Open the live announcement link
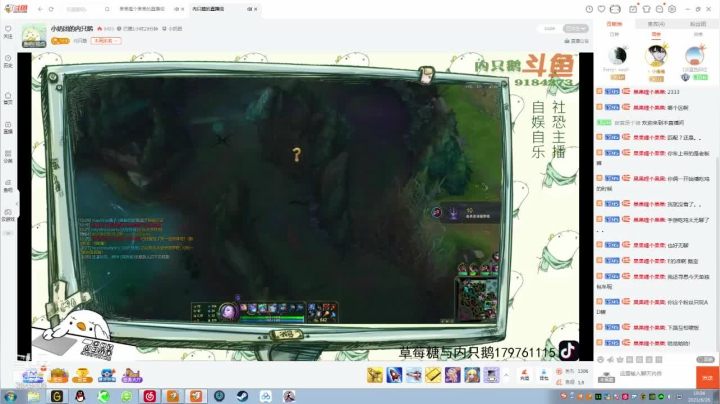 576,41
